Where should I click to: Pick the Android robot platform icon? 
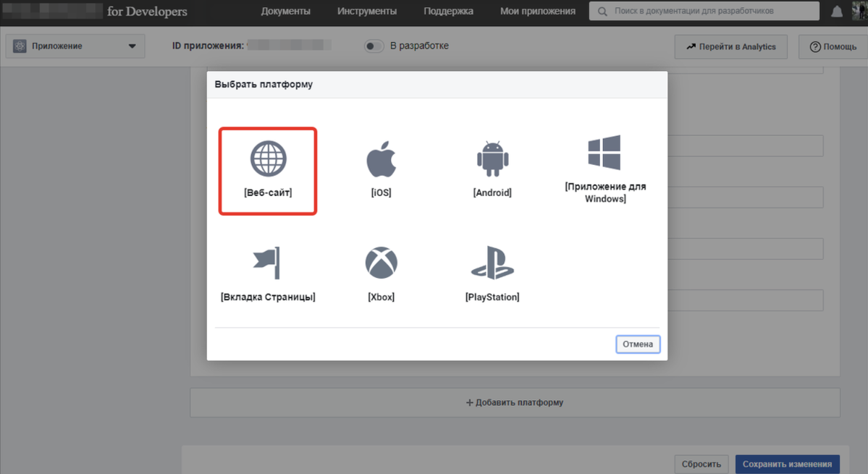[x=492, y=158]
